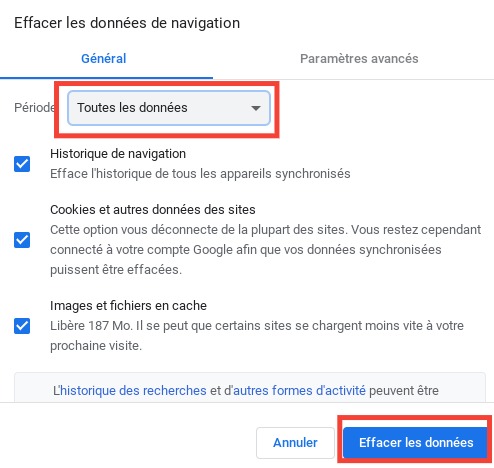
Task: Click the Période label beside the dropdown
Action: 35,108
